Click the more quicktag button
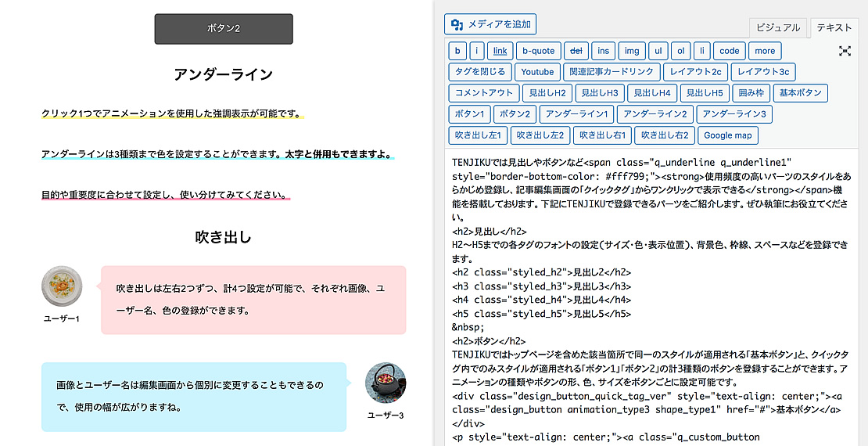Screen dimensions: 868x446 (765, 51)
